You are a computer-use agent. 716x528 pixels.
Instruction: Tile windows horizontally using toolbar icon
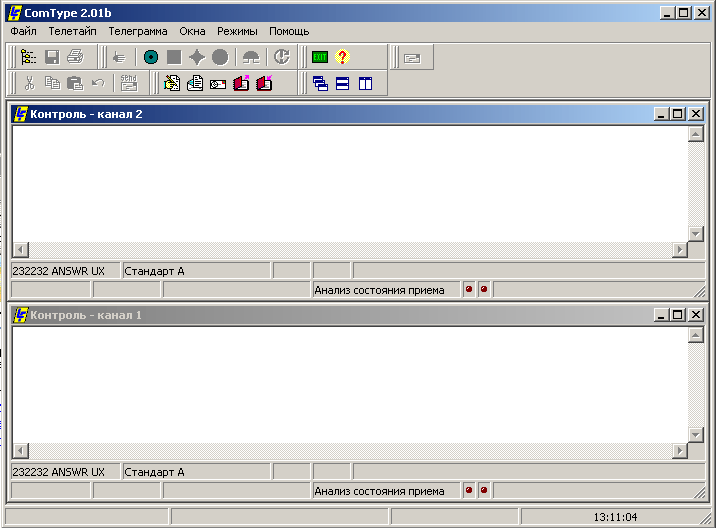[x=342, y=84]
